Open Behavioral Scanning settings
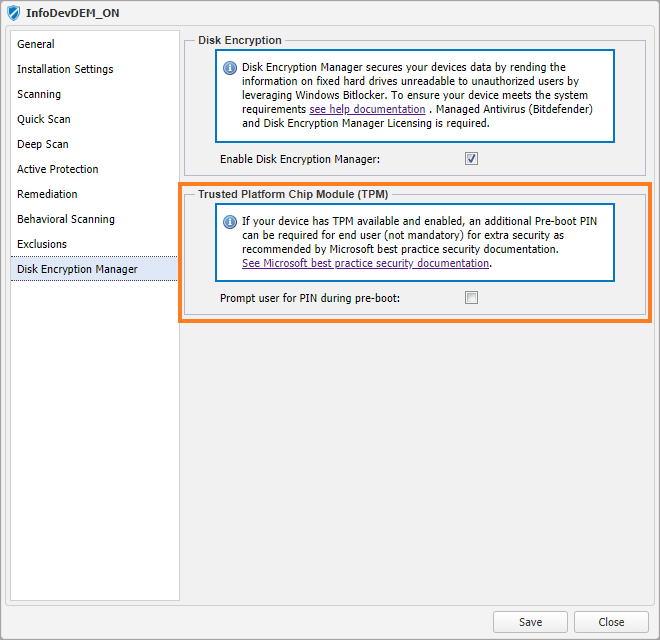660x640 pixels. pos(94,219)
